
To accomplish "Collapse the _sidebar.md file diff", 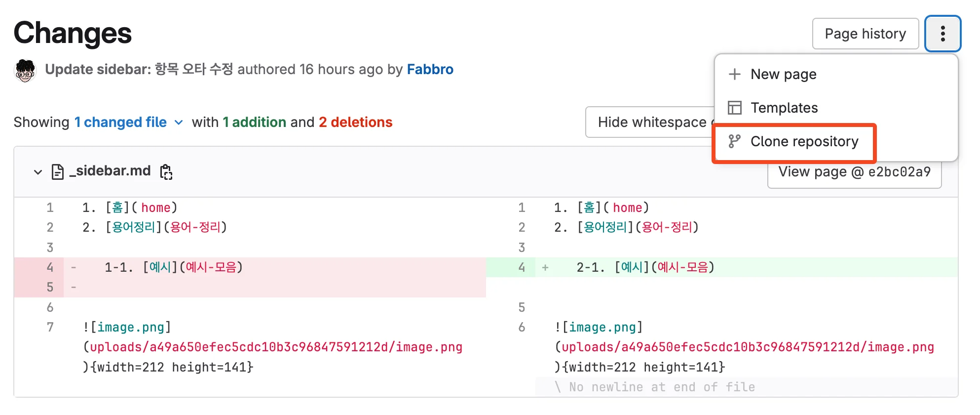I will (x=38, y=172).
